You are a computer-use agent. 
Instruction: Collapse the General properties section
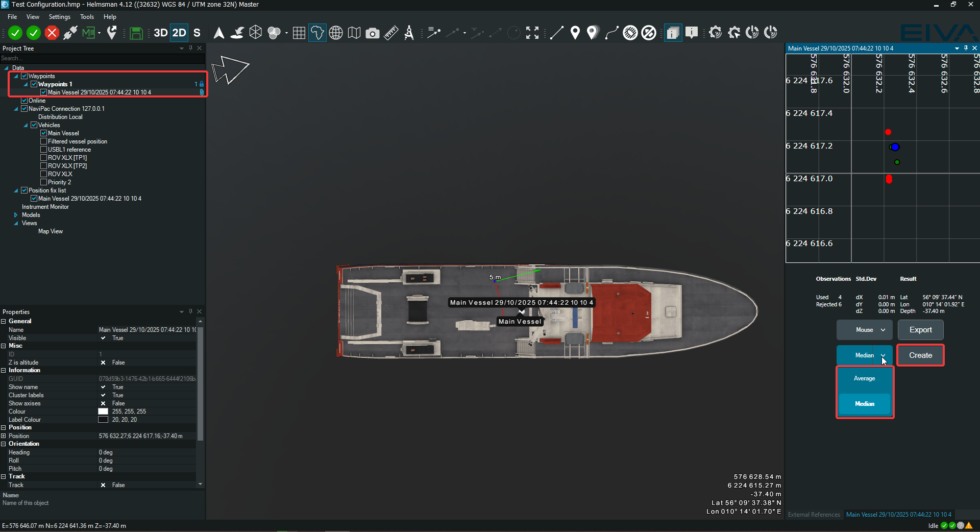point(4,321)
